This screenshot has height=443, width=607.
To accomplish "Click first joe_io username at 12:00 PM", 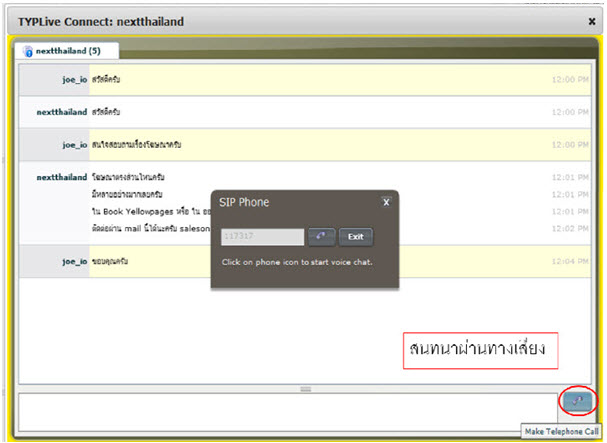I will pyautogui.click(x=75, y=80).
